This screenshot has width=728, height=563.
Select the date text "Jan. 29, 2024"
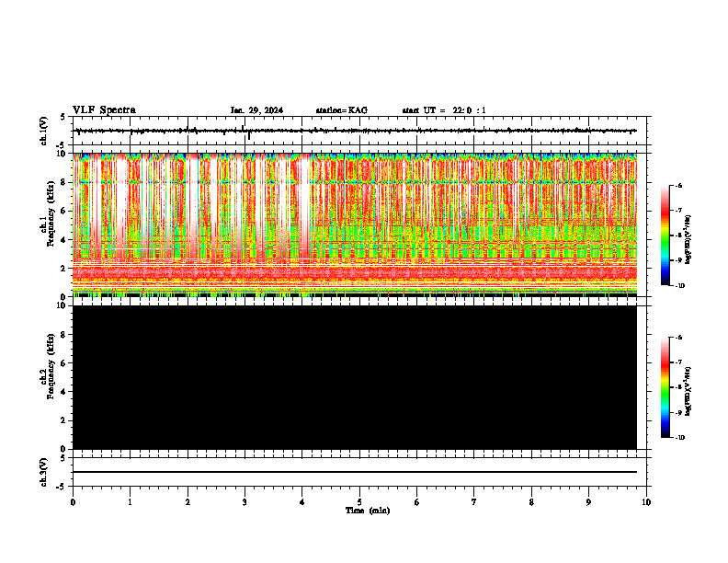click(256, 110)
